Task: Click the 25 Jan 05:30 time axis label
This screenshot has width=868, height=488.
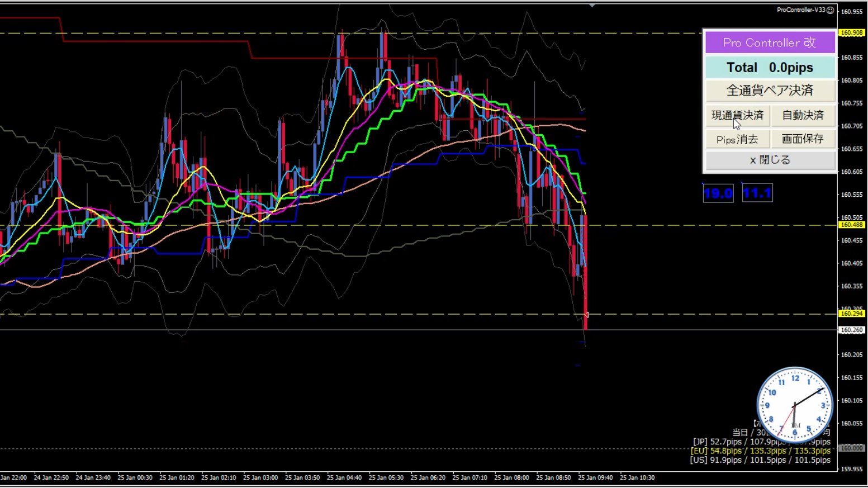Action: coord(386,478)
